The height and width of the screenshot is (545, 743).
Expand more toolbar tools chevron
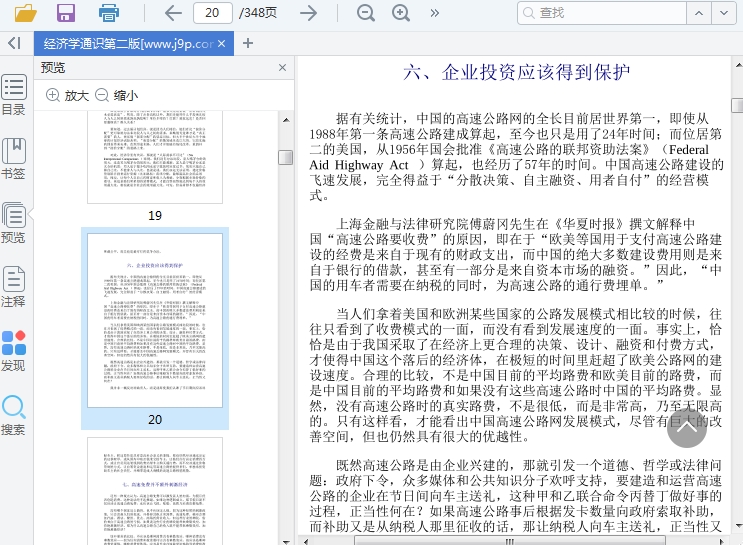(x=434, y=13)
